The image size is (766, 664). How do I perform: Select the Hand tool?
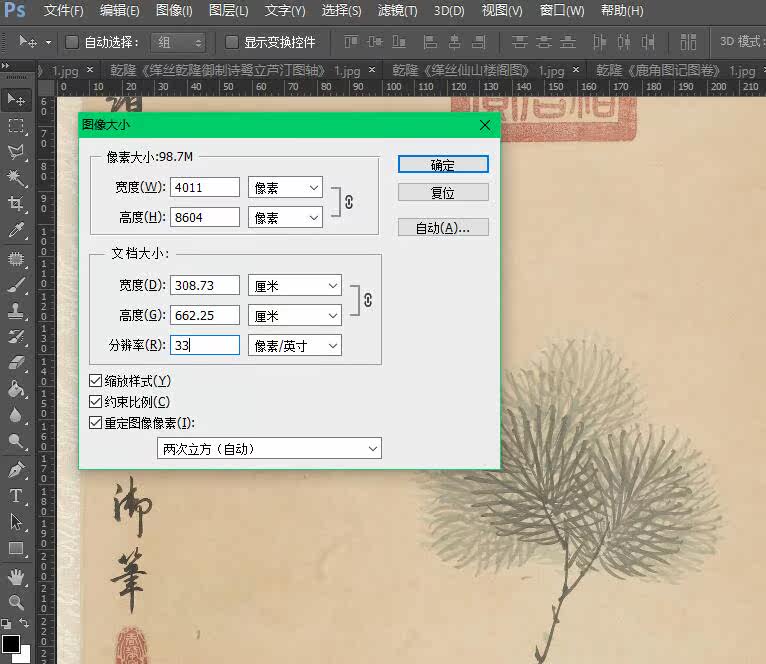(16, 577)
